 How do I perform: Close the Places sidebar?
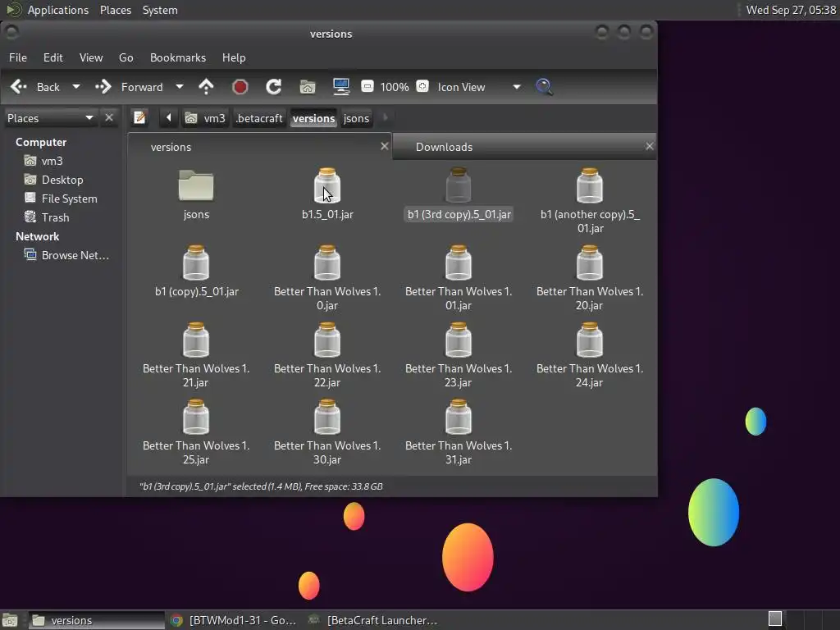pos(109,117)
